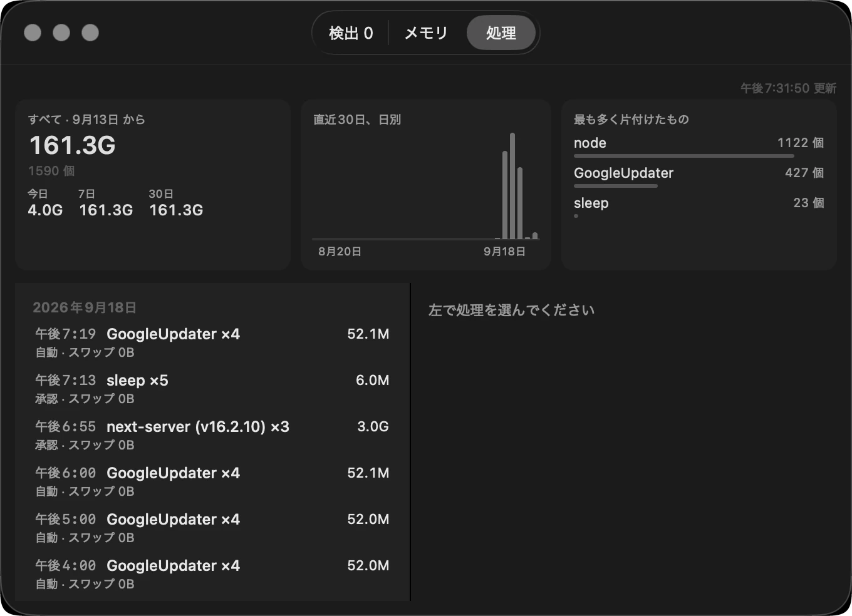Click the すべて · 9月13日 から label
852x616 pixels.
click(x=86, y=120)
